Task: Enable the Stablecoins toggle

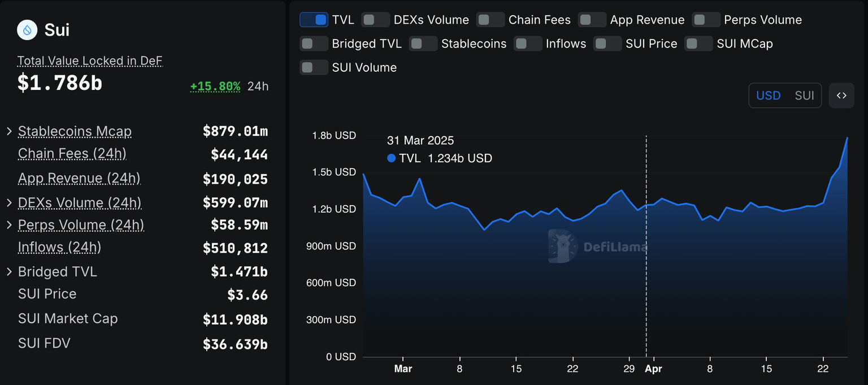Action: pyautogui.click(x=423, y=44)
